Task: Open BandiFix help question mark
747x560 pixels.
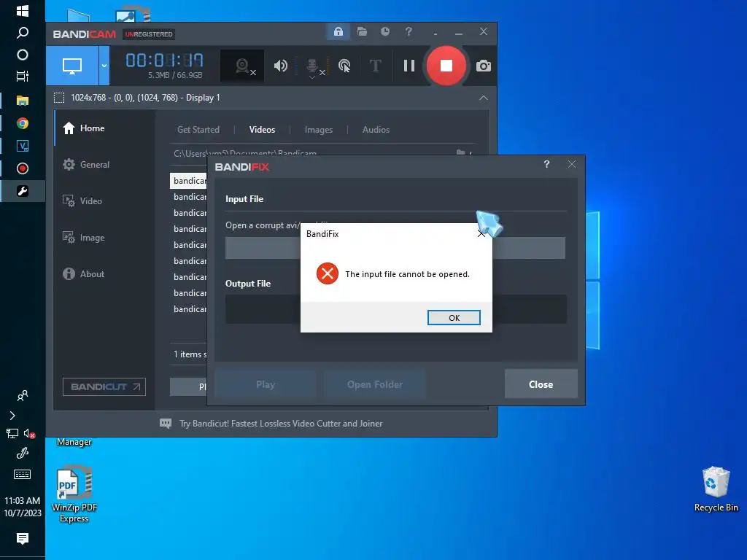Action: click(546, 164)
